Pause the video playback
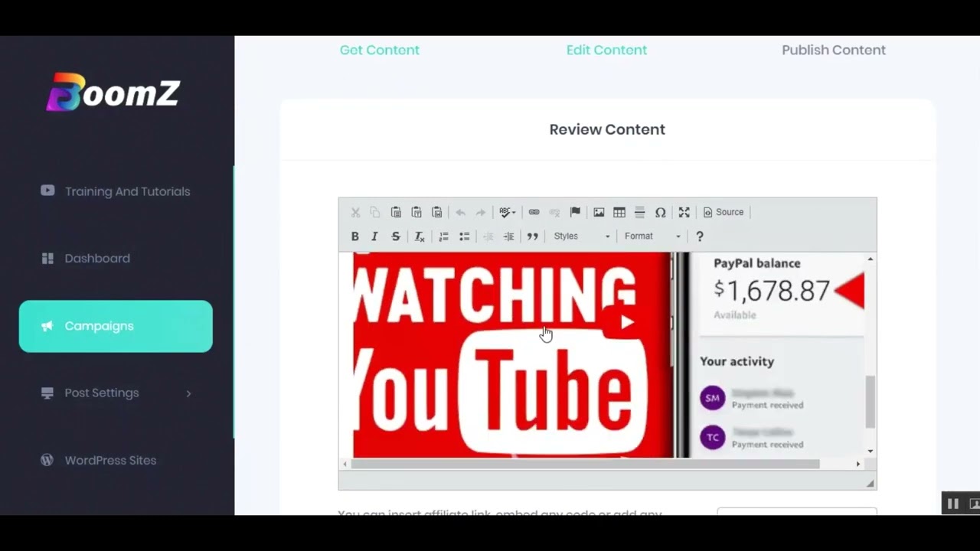This screenshot has width=980, height=551. click(952, 504)
